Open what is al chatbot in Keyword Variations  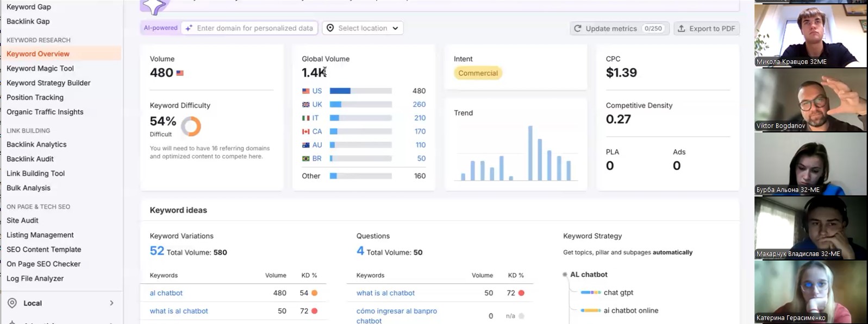coord(179,311)
